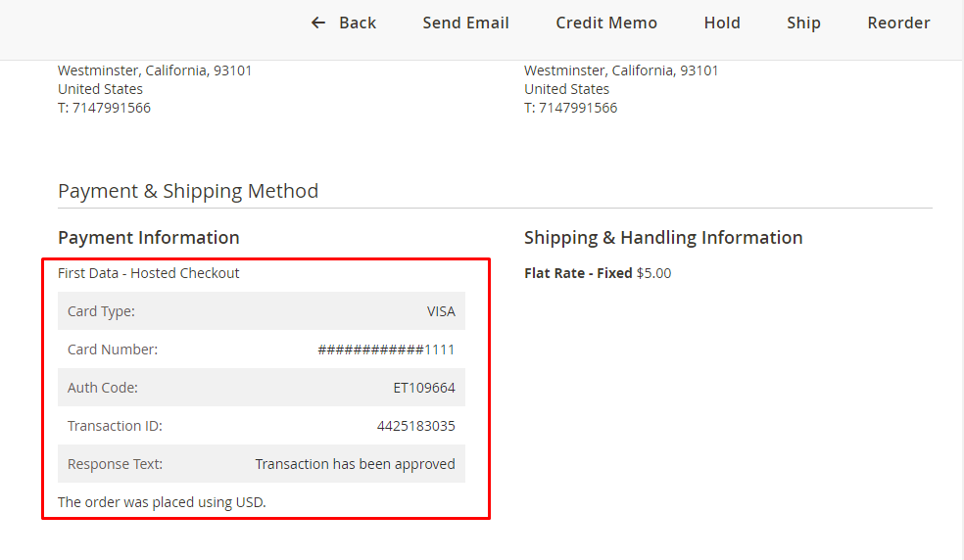Open the Send Email action
Screen dimensions: 964x560
465,23
